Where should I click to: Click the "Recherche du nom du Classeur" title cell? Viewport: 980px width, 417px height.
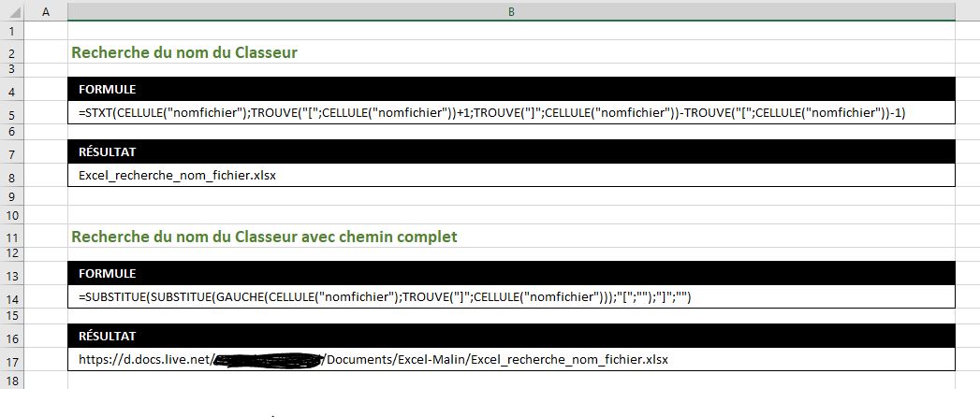pyautogui.click(x=184, y=52)
